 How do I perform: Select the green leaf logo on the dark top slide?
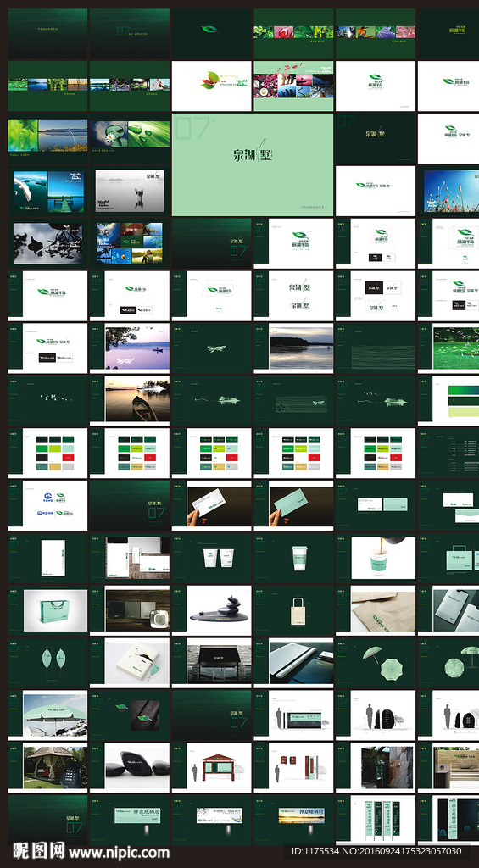(x=210, y=30)
